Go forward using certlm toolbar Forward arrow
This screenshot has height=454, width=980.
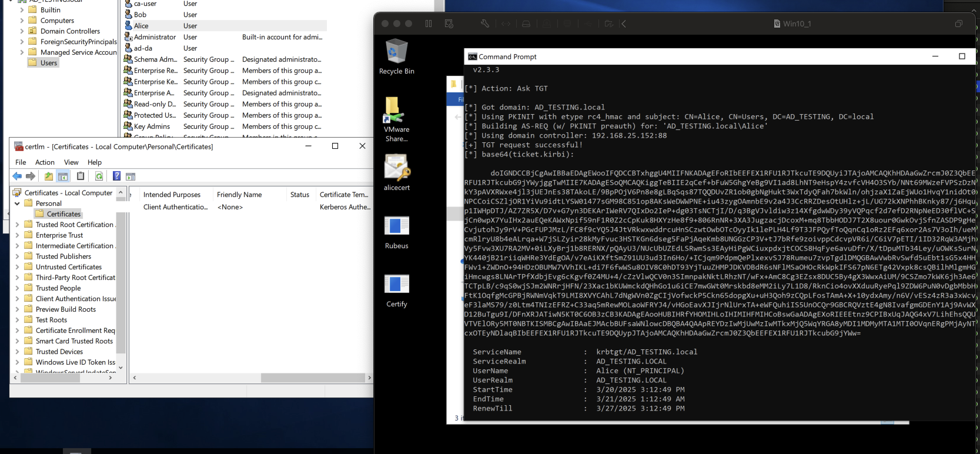31,176
